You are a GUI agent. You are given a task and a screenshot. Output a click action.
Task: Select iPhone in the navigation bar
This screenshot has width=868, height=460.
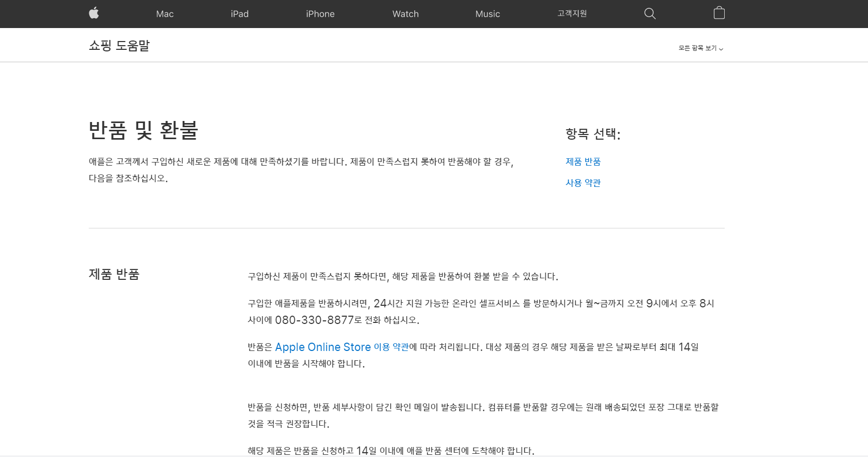tap(320, 14)
